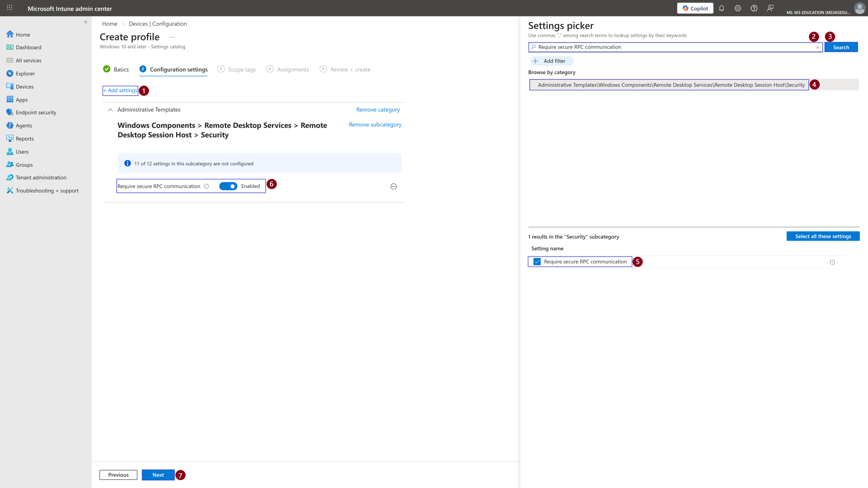Click the info icon in the results row
This screenshot has height=488, width=868.
coord(832,262)
